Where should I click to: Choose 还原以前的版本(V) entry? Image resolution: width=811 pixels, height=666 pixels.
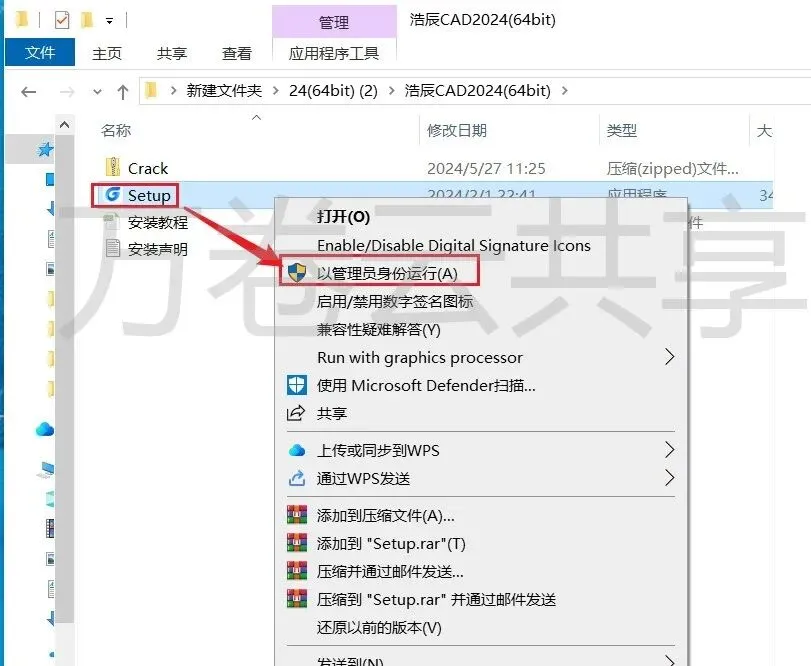[x=379, y=627]
